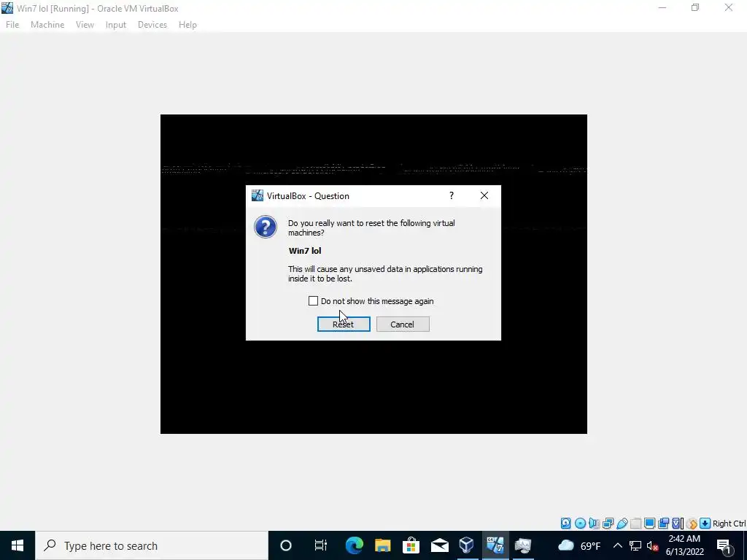Open the Action Center notifications icon

click(724, 545)
